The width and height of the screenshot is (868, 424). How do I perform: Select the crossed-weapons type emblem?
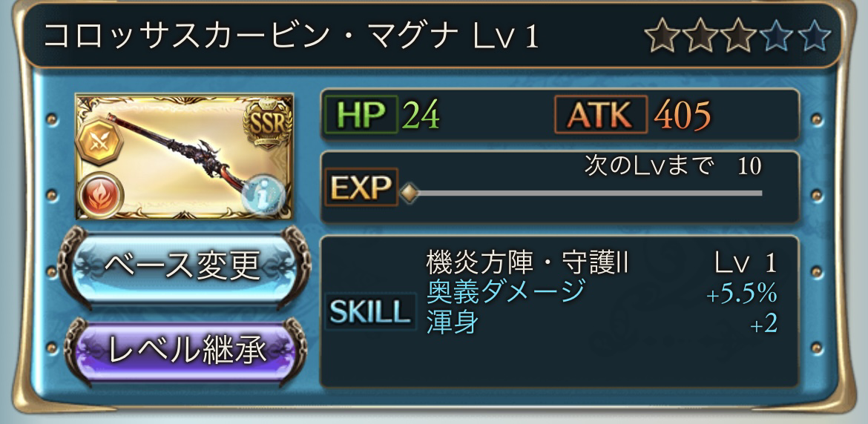click(99, 141)
